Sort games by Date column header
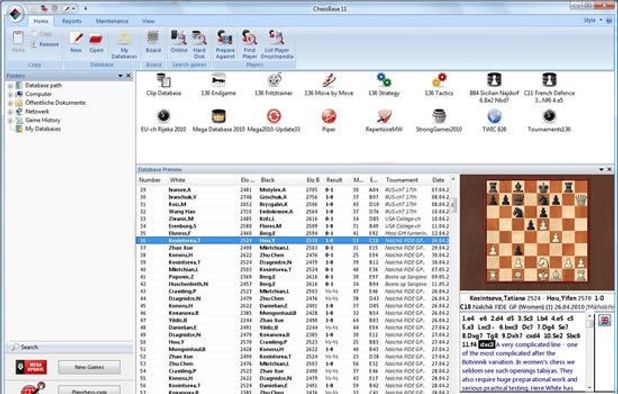This screenshot has height=394, width=618. [439, 180]
